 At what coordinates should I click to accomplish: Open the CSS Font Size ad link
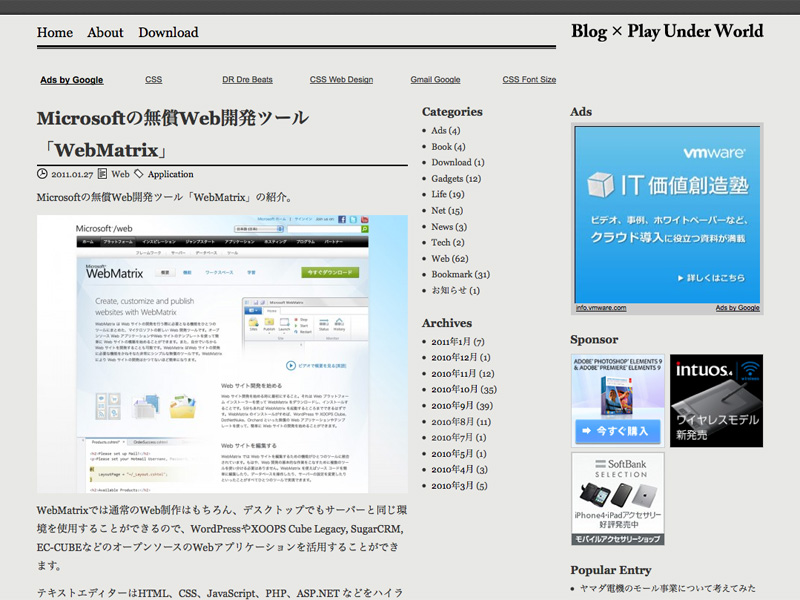tap(529, 80)
